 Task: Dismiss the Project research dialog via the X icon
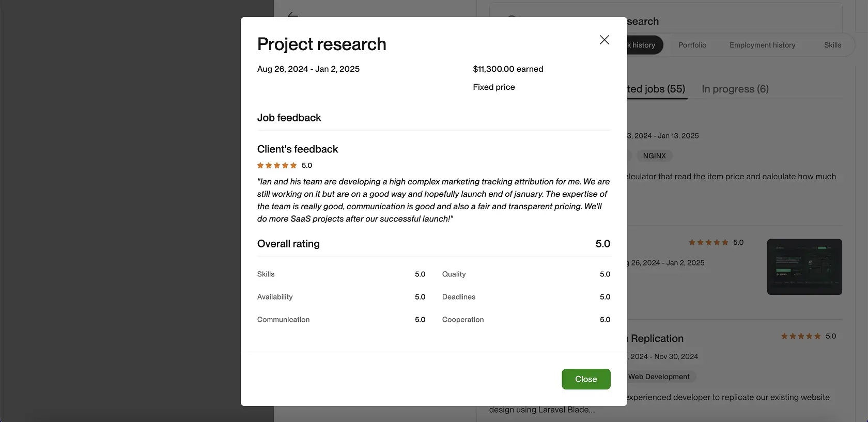[x=604, y=39]
